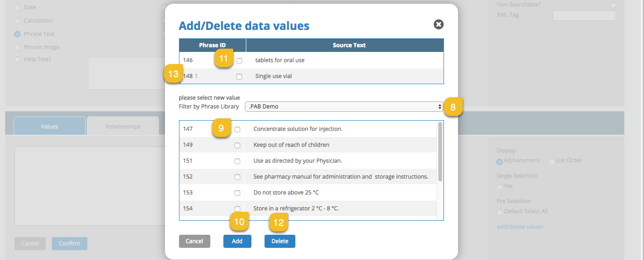
Task: Open the Values tab
Action: (x=50, y=126)
